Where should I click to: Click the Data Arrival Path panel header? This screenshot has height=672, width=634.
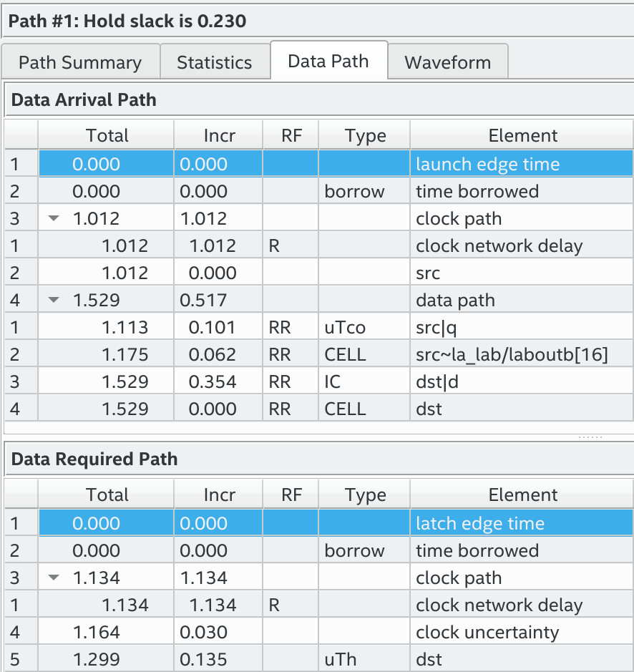[x=84, y=100]
